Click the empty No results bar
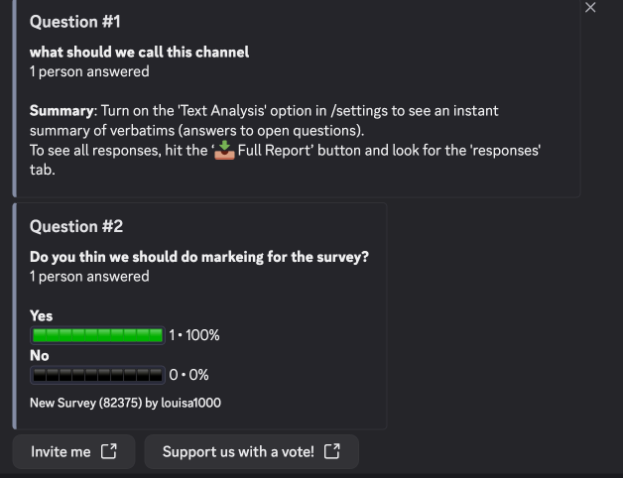The image size is (623, 478). [x=98, y=375]
